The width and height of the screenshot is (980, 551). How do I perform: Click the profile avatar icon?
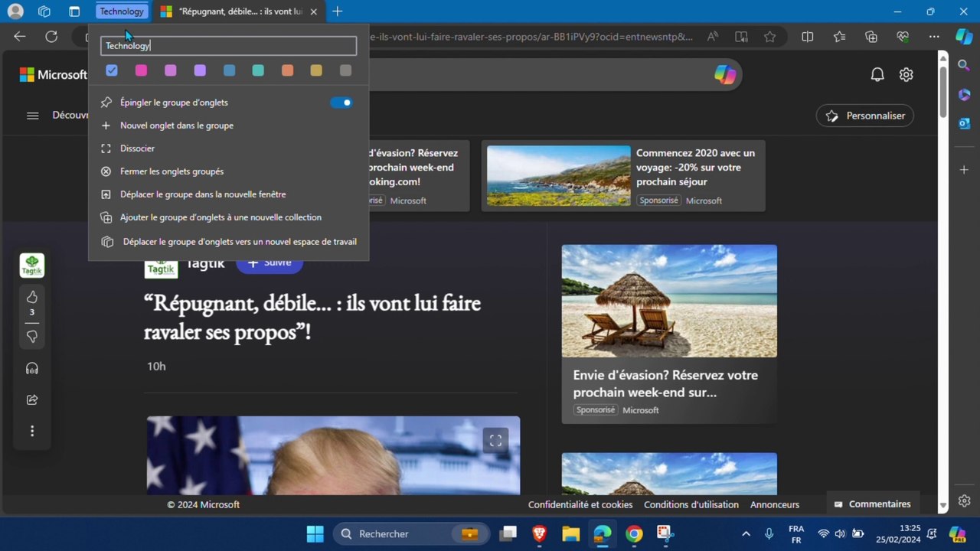point(15,11)
